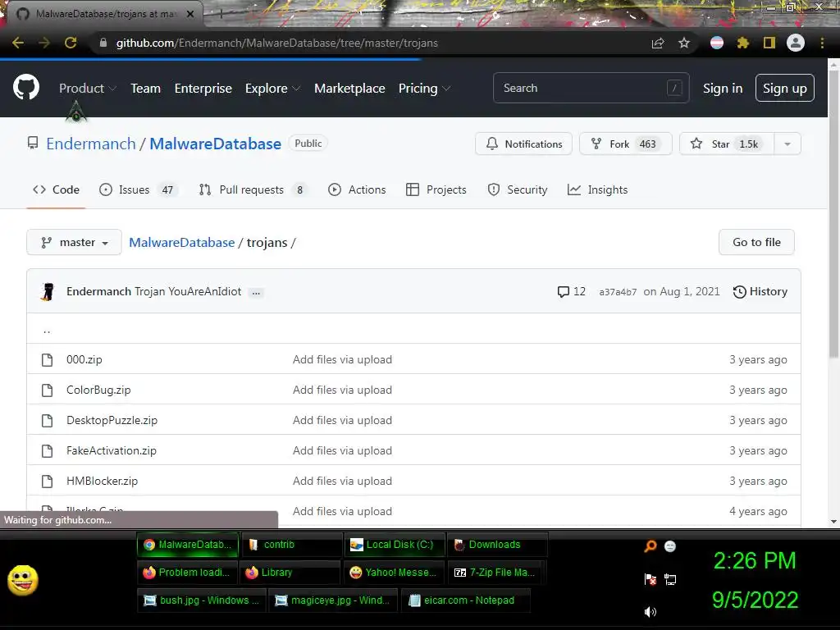840x630 pixels.
Task: Click the Go to file button
Action: point(756,242)
